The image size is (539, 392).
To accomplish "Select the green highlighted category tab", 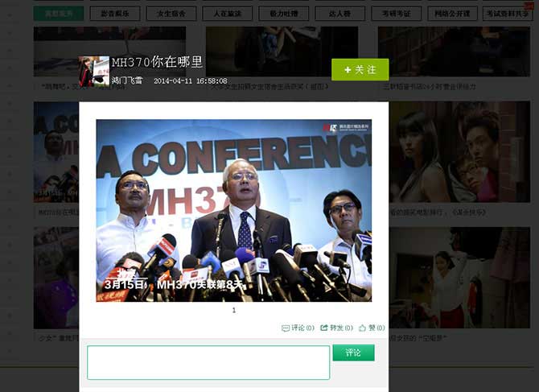I will (x=59, y=14).
